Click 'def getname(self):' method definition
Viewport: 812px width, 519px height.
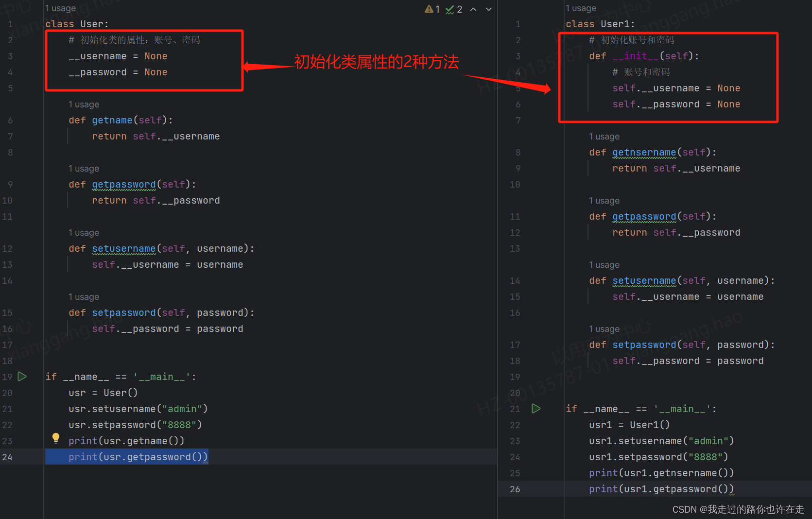coord(121,120)
